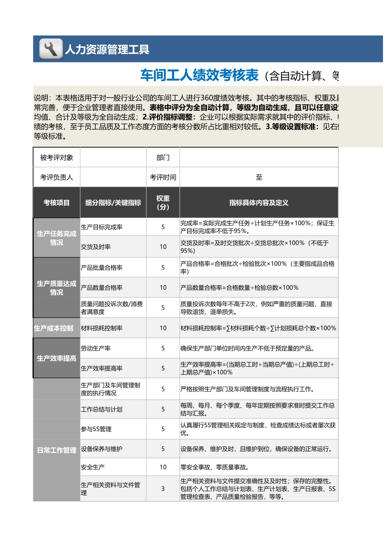Screen dimensions: 392x555
Task: Click the 部门 label cell
Action: [163, 157]
